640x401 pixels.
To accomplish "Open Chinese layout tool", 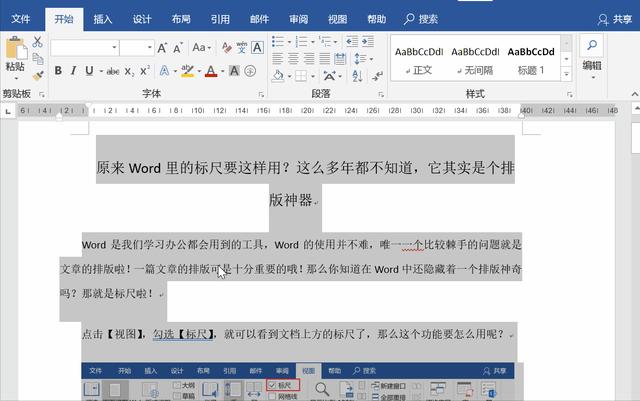I will pos(332,76).
